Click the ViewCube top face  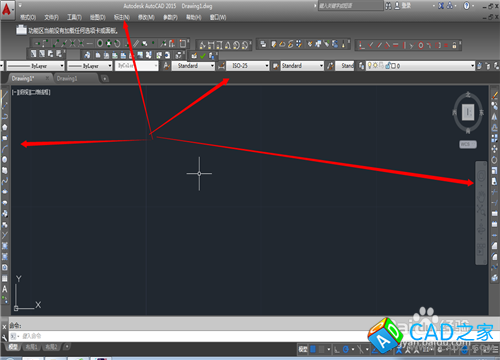click(x=468, y=112)
